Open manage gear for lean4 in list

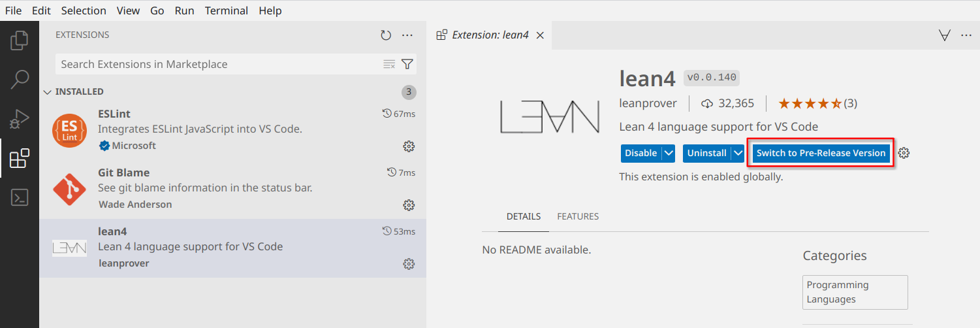click(409, 264)
